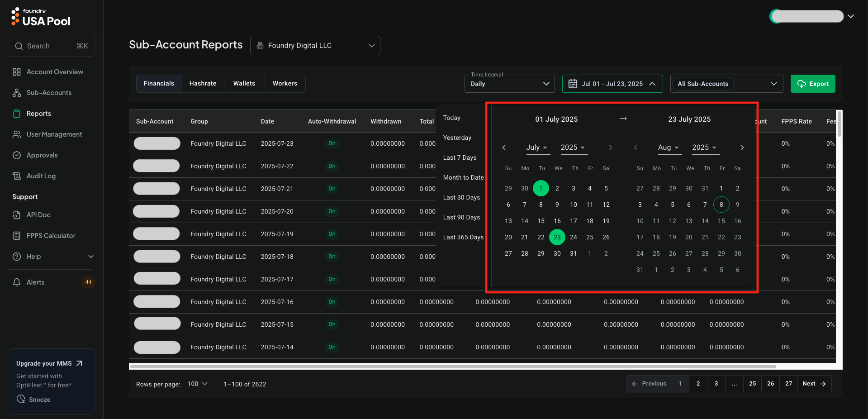
Task: Open User Management people icon
Action: (x=17, y=134)
